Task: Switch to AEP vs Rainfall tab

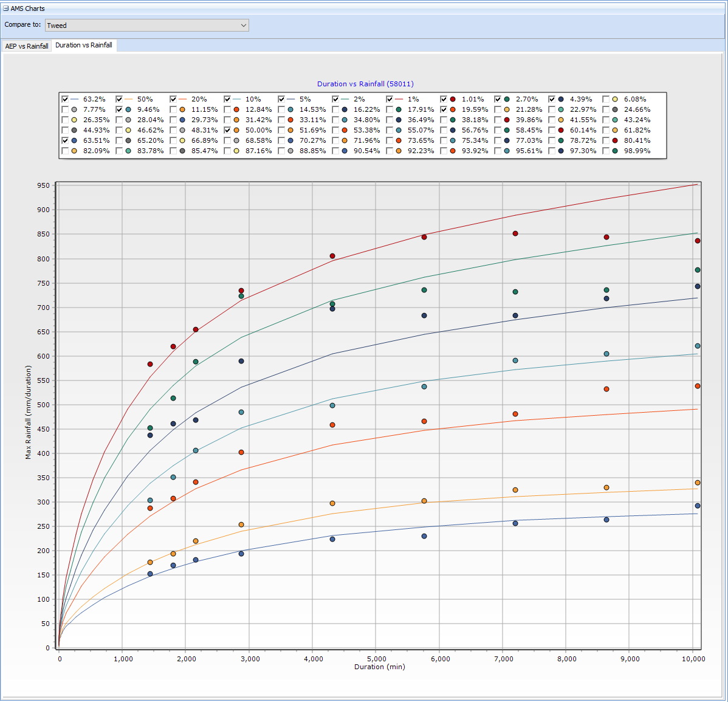Action: 27,46
